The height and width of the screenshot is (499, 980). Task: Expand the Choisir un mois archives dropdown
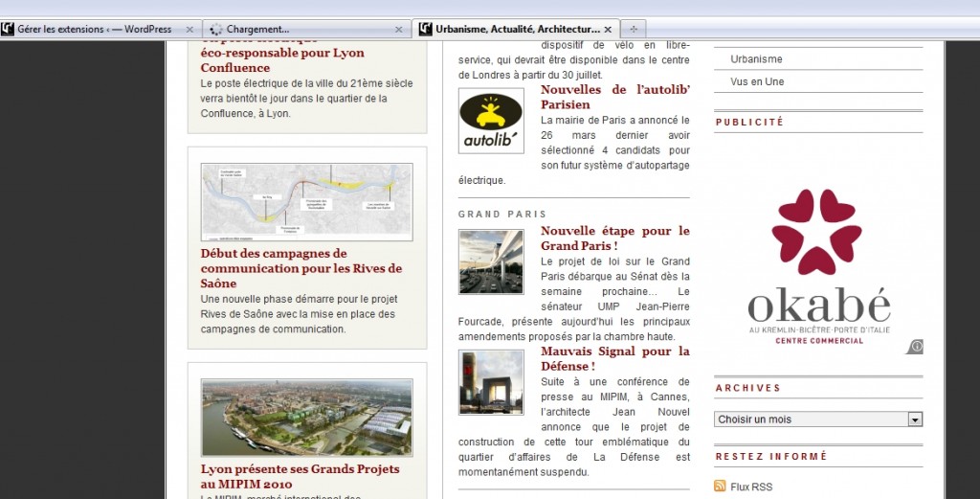tap(915, 420)
